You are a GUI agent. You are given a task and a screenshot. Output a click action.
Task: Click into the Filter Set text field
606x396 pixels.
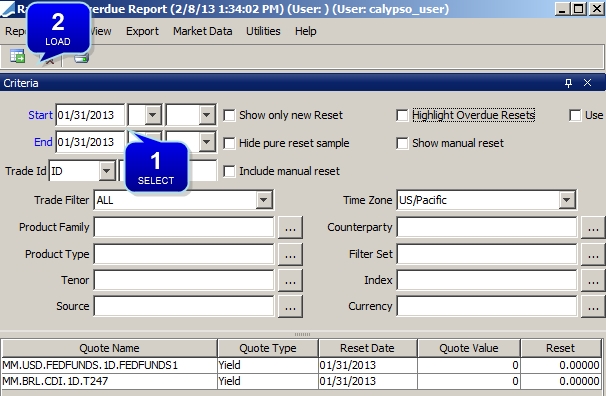(487, 254)
